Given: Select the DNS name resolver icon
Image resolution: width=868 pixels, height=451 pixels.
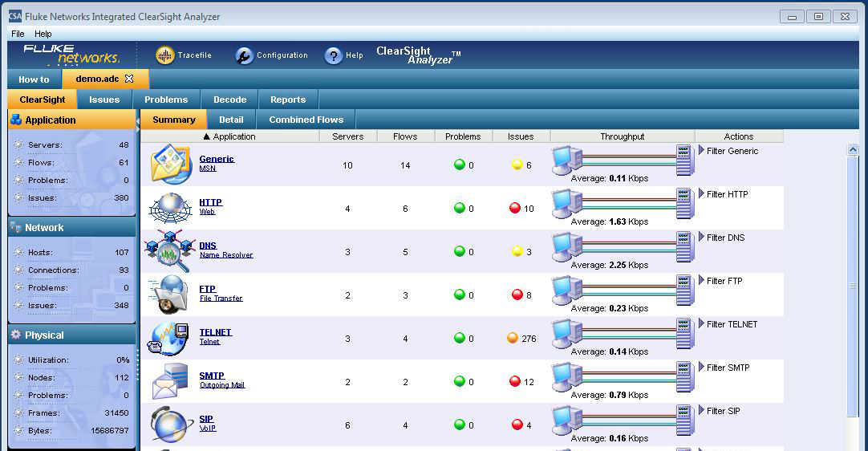Looking at the screenshot, I should (170, 250).
